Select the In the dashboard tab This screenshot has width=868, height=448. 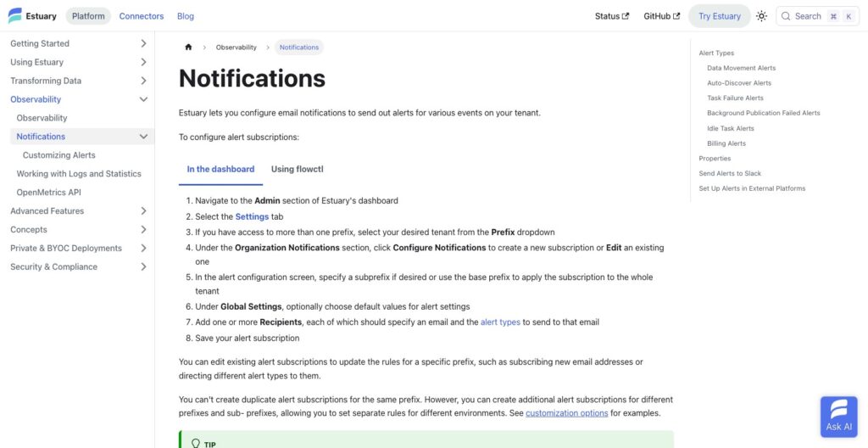(x=220, y=169)
